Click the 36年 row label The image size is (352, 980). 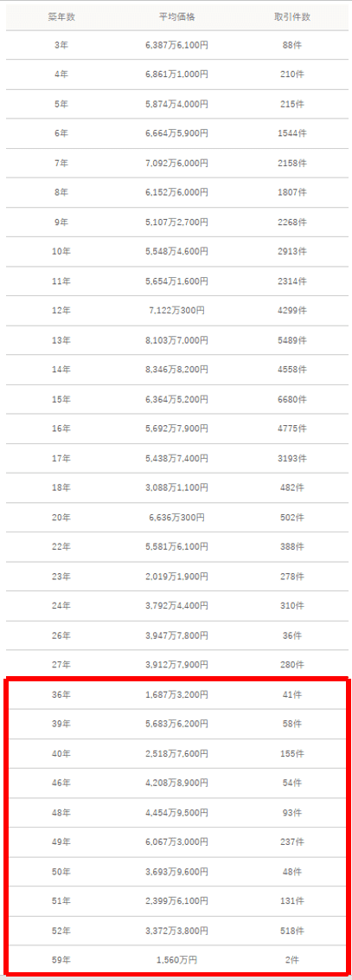click(x=61, y=693)
